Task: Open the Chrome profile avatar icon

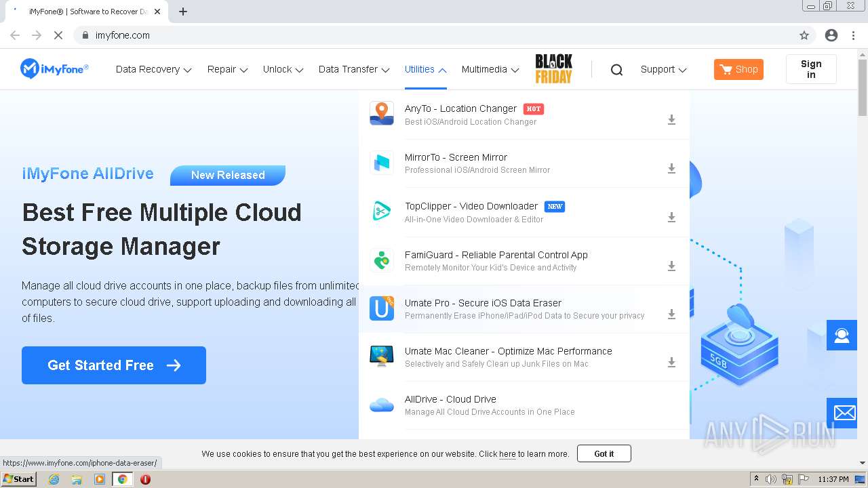Action: (x=831, y=35)
